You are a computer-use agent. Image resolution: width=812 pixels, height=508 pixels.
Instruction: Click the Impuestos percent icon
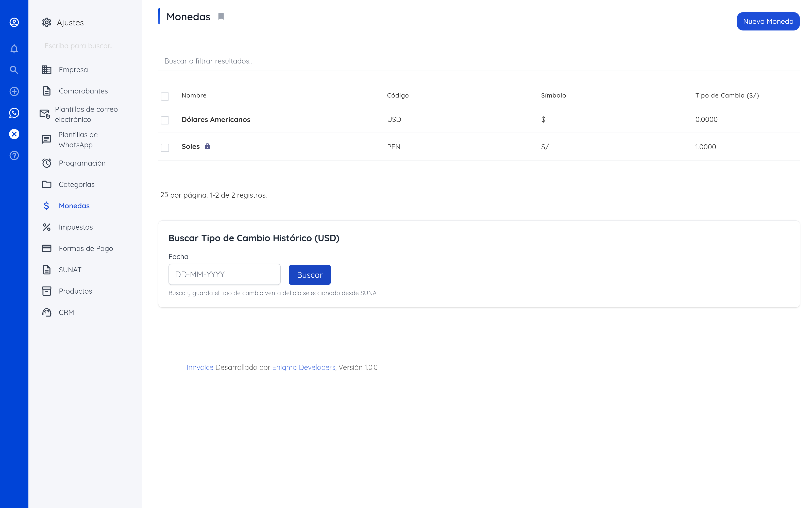(x=47, y=227)
